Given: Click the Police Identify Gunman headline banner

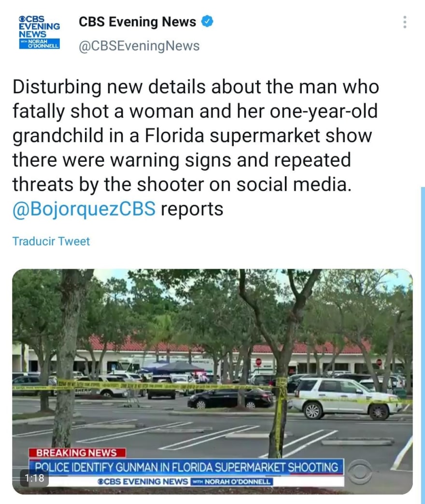Looking at the screenshot, I should (x=186, y=467).
